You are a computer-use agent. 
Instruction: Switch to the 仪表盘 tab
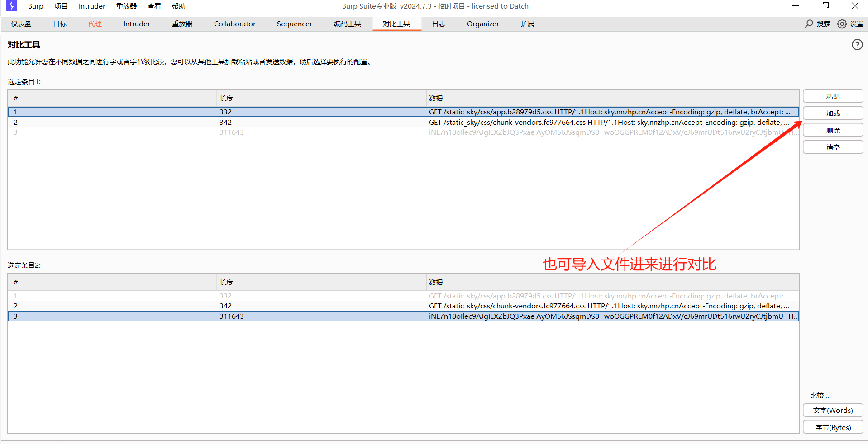click(x=21, y=24)
